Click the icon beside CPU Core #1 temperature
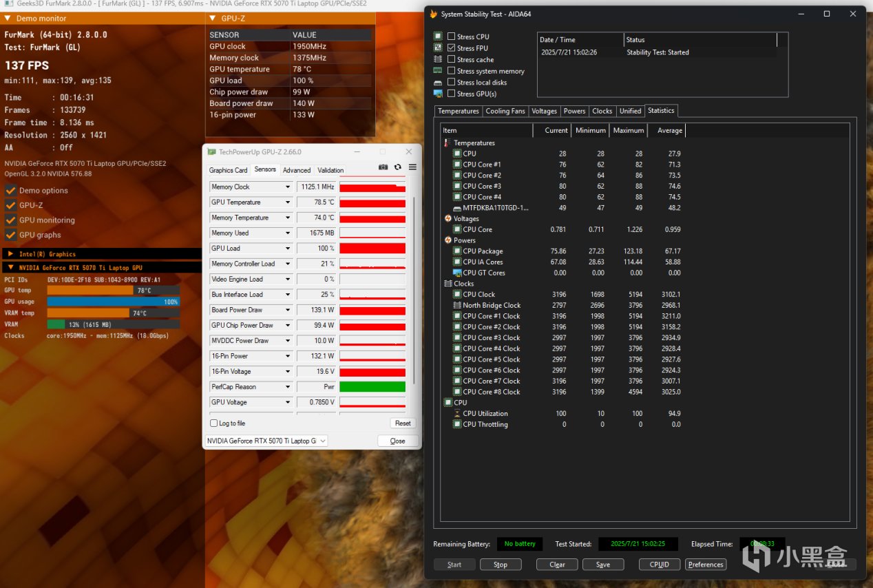The width and height of the screenshot is (873, 588). pos(457,165)
